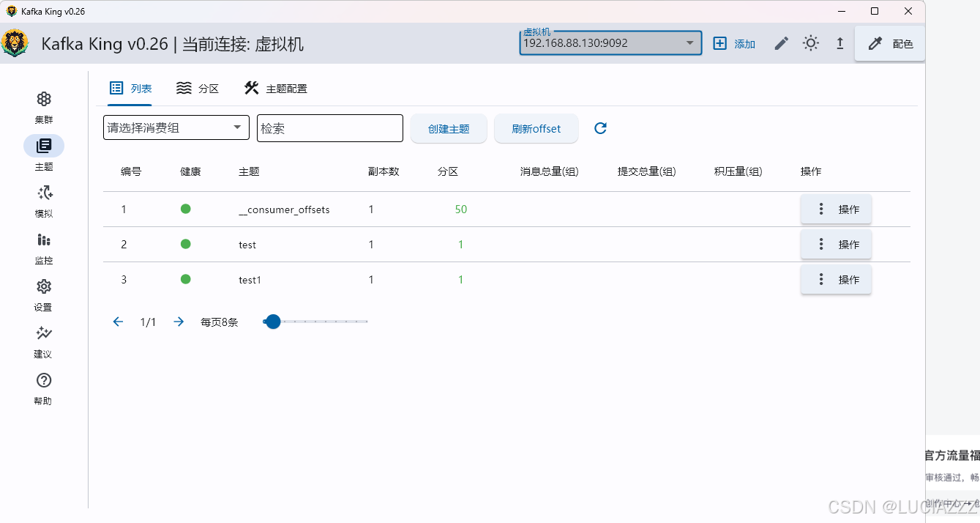Click the __consumer_offsets topic name

(x=284, y=209)
